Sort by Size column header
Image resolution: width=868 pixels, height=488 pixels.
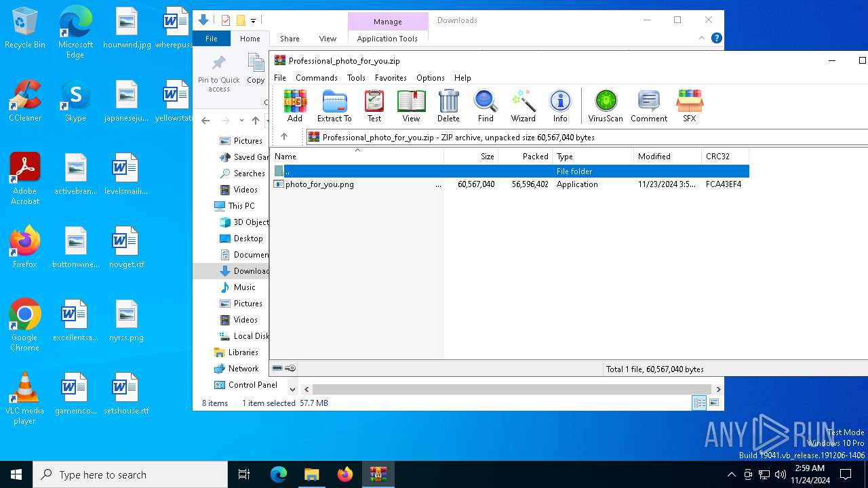pos(471,156)
